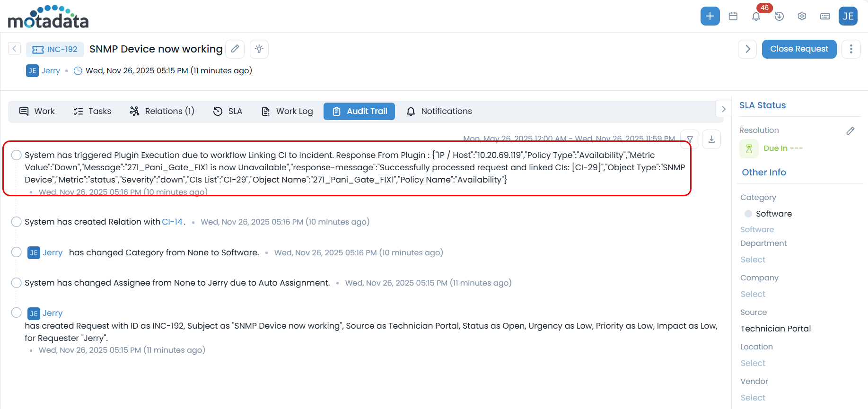Open the Department Select dropdown
Image resolution: width=868 pixels, height=409 pixels.
click(753, 260)
